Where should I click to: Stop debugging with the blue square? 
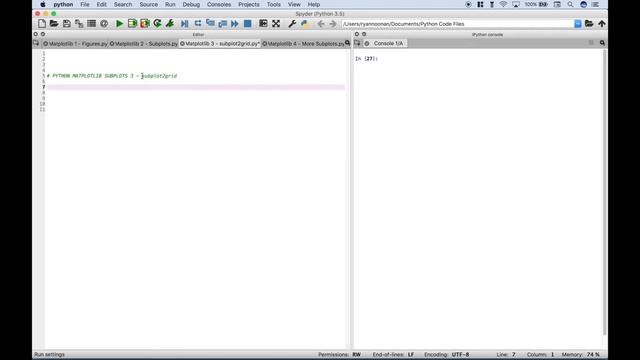click(x=247, y=24)
